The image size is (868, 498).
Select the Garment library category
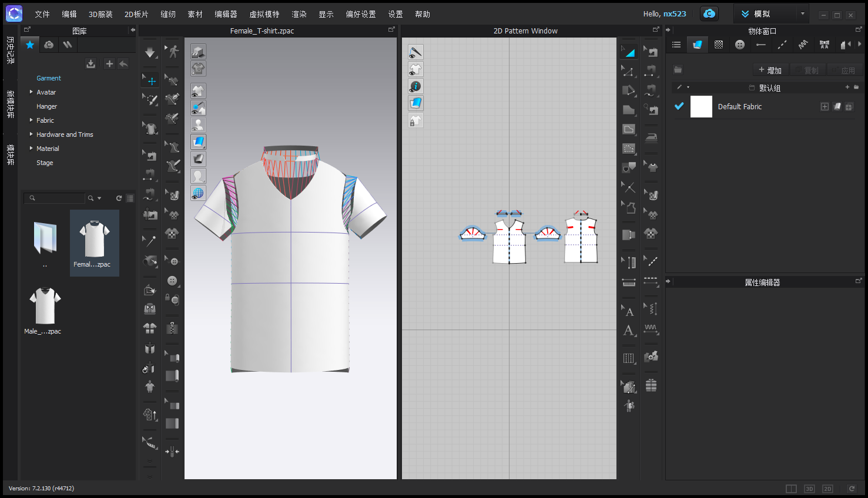(x=49, y=78)
